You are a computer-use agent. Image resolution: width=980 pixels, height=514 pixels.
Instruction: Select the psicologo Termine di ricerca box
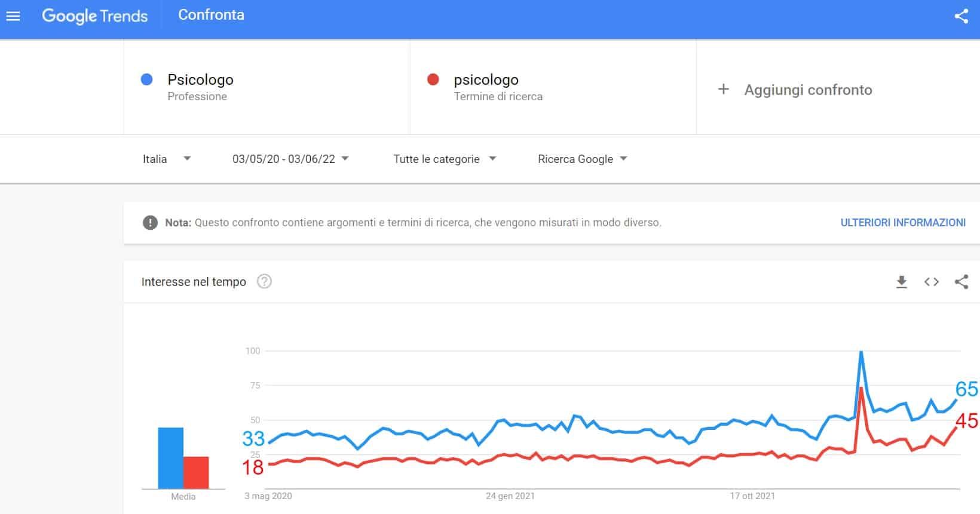553,87
